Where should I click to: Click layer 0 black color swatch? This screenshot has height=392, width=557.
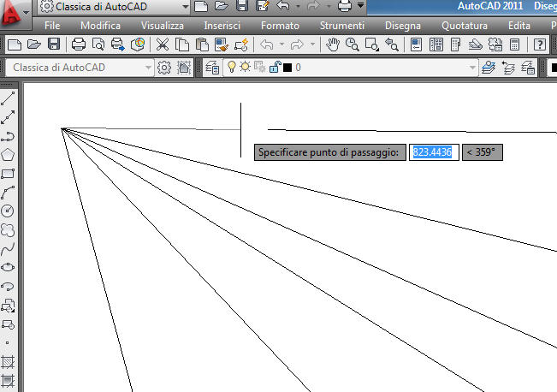click(287, 68)
